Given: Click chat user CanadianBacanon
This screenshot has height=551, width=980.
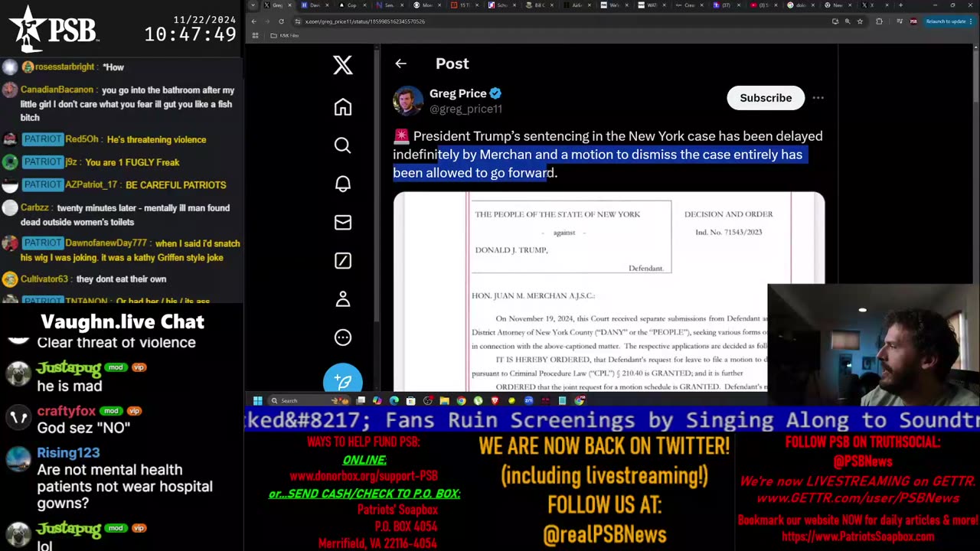Looking at the screenshot, I should (57, 90).
